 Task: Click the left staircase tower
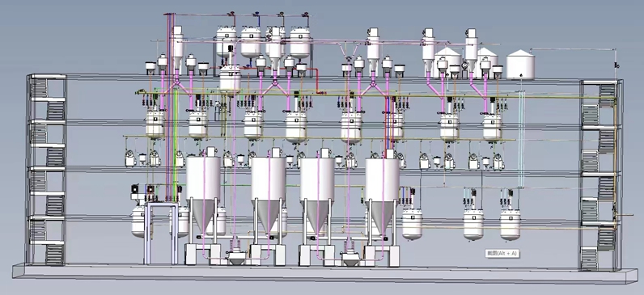point(46,169)
